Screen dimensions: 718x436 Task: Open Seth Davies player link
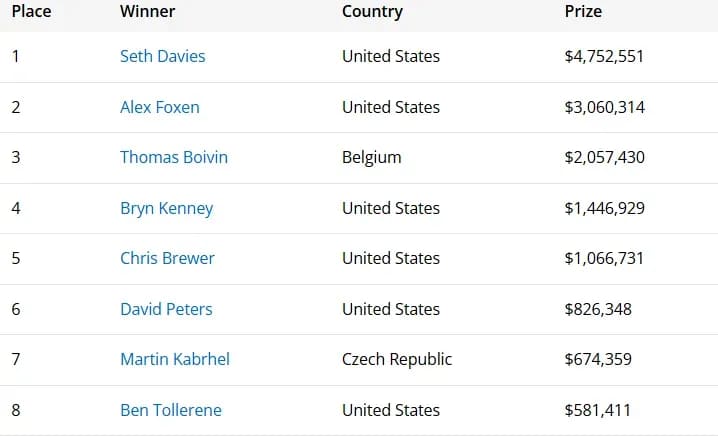point(163,56)
